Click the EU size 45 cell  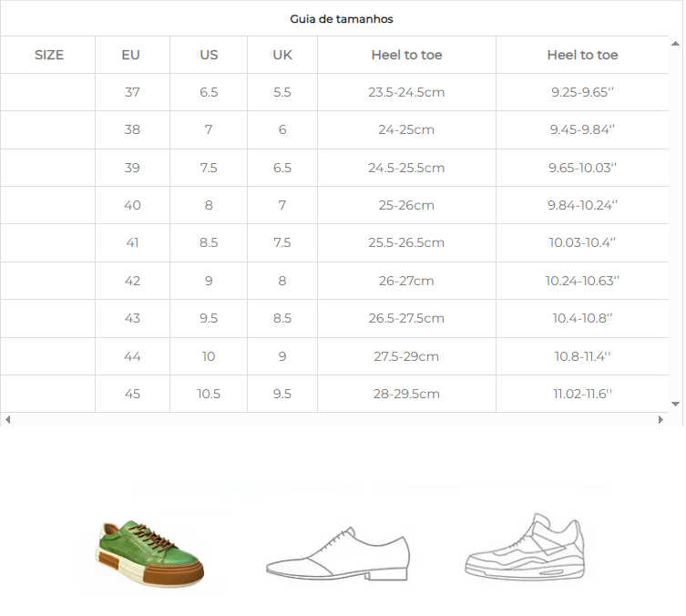(x=132, y=394)
